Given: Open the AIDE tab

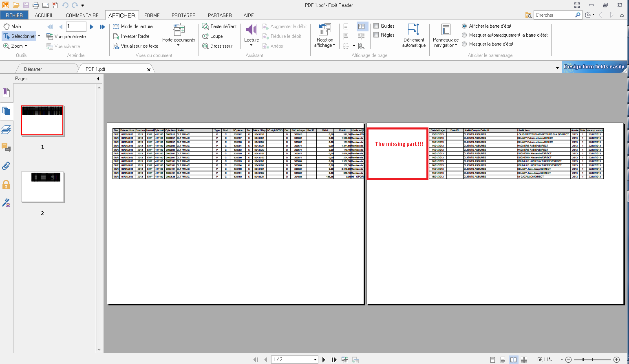Looking at the screenshot, I should [x=249, y=15].
